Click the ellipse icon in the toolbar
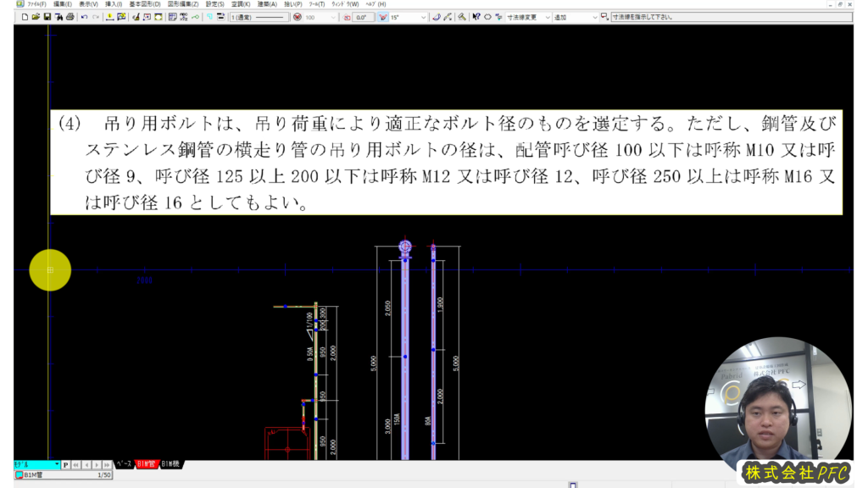Image resolution: width=868 pixels, height=488 pixels. point(487,17)
